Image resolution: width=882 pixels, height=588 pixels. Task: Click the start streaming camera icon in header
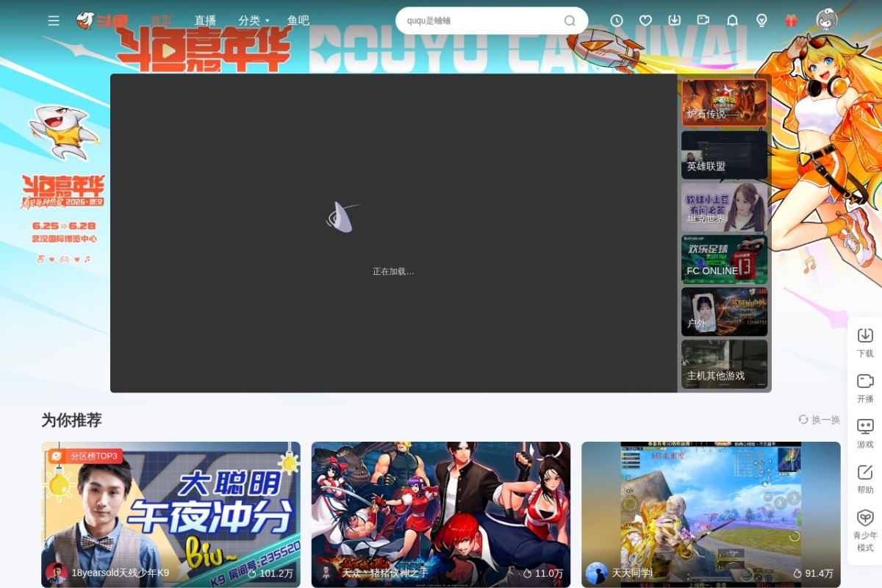(703, 21)
